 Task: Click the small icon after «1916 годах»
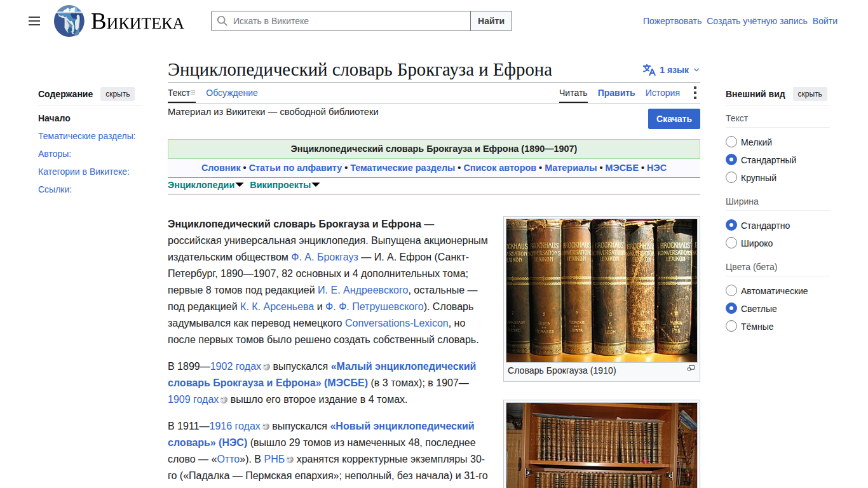pos(266,426)
